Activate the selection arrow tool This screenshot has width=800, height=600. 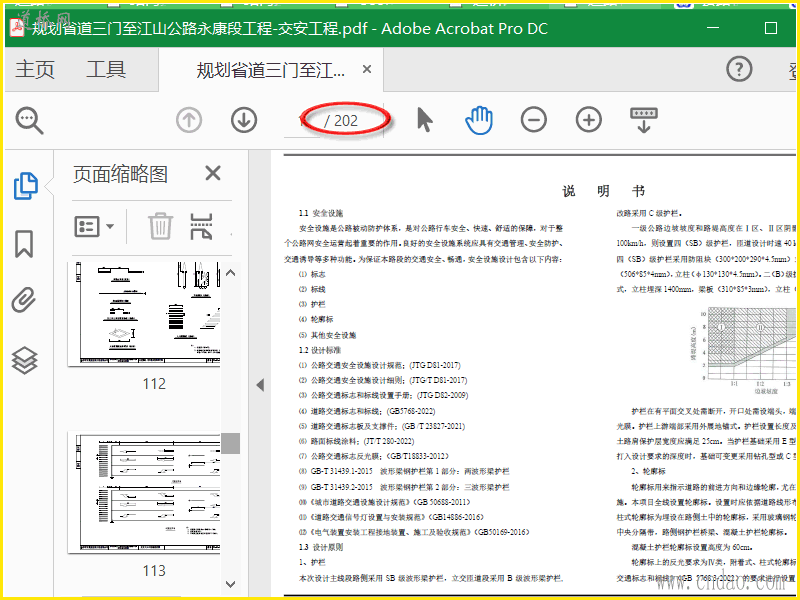pos(424,120)
